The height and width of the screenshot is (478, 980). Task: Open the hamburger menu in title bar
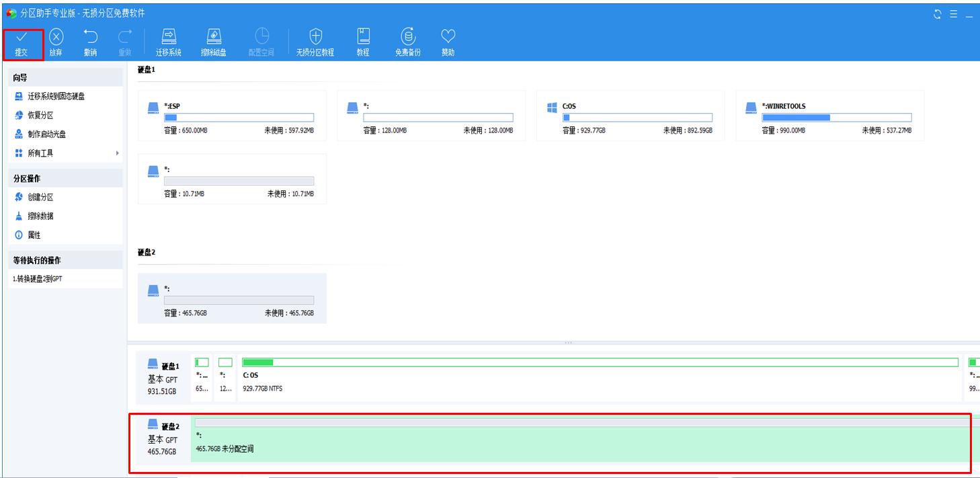point(953,14)
